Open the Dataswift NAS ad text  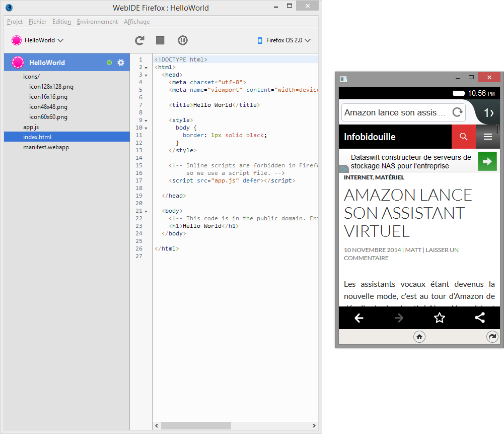(411, 161)
